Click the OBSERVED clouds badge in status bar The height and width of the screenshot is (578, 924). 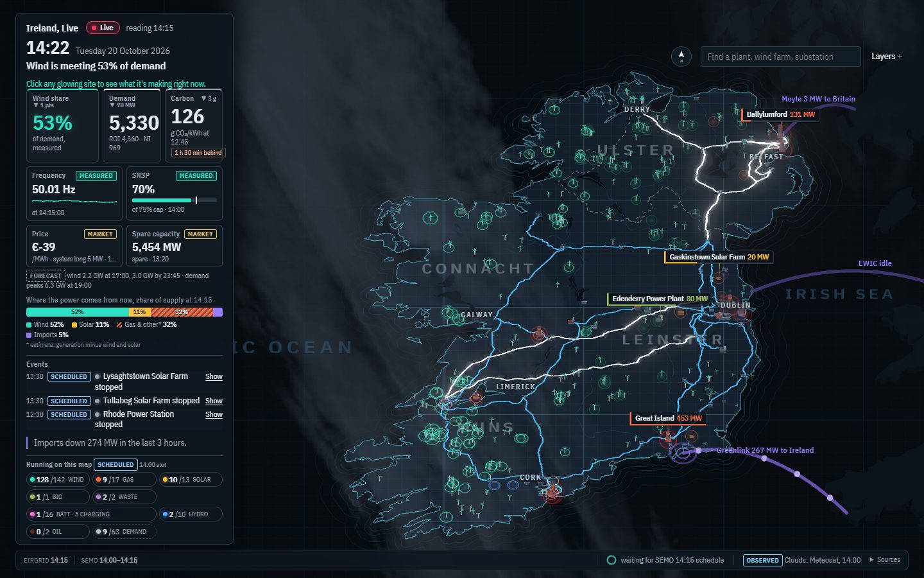tap(762, 560)
